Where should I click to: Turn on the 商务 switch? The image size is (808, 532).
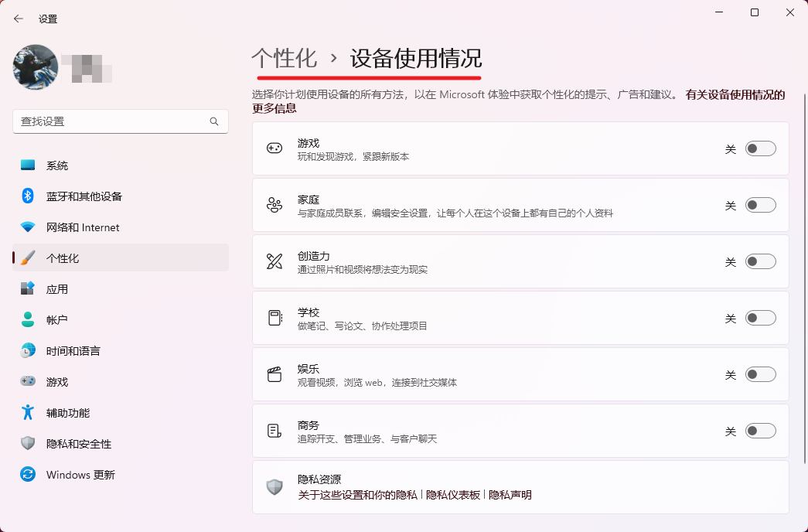(759, 430)
